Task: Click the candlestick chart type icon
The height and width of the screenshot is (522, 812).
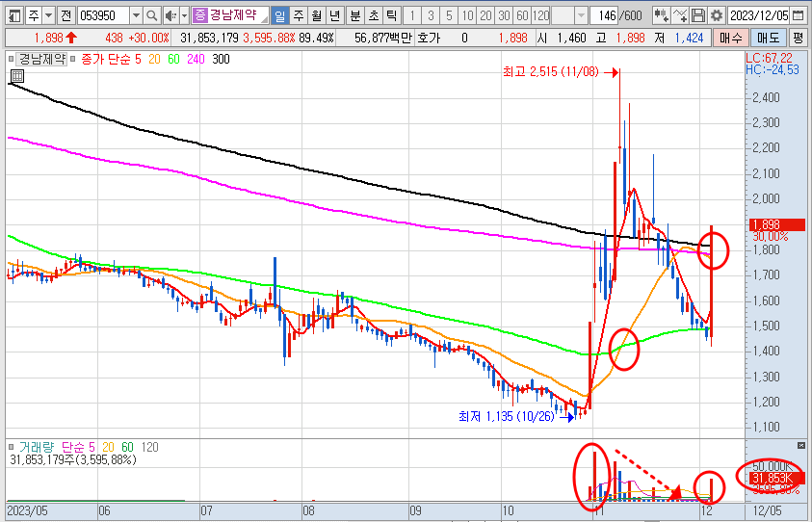Action: click(661, 15)
